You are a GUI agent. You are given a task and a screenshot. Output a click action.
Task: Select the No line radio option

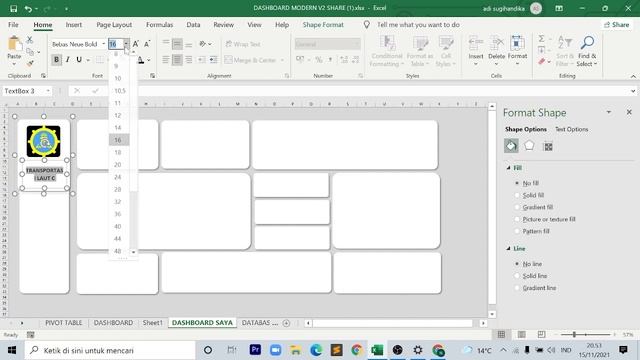517,264
